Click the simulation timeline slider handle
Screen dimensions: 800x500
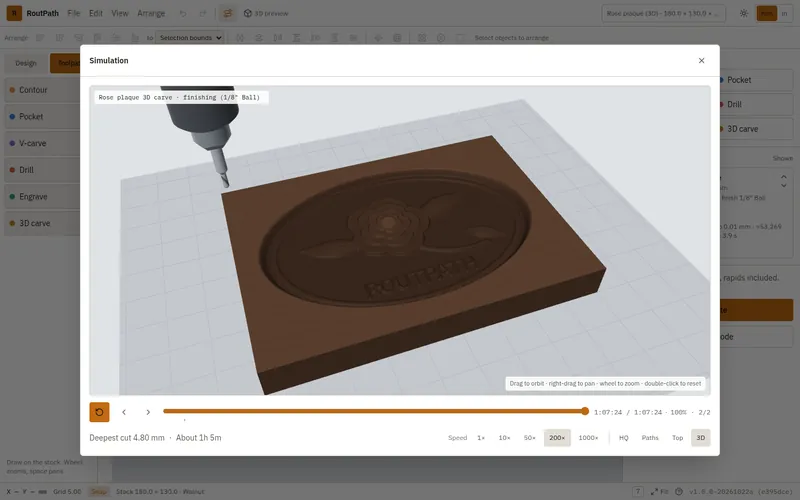pyautogui.click(x=585, y=411)
